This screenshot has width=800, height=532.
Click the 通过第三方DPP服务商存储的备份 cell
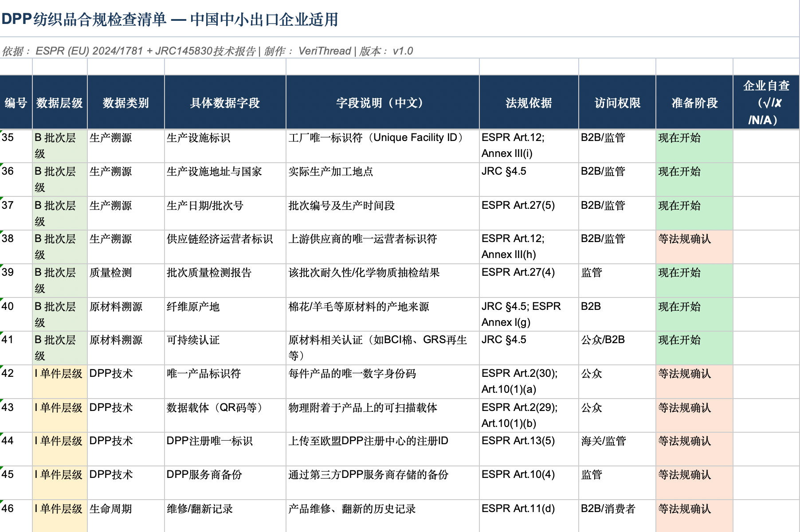click(x=383, y=483)
